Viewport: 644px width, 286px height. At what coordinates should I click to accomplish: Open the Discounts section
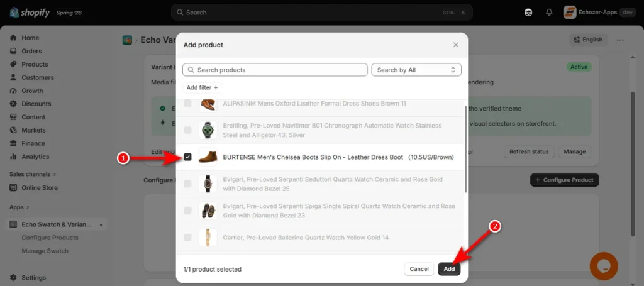(36, 104)
